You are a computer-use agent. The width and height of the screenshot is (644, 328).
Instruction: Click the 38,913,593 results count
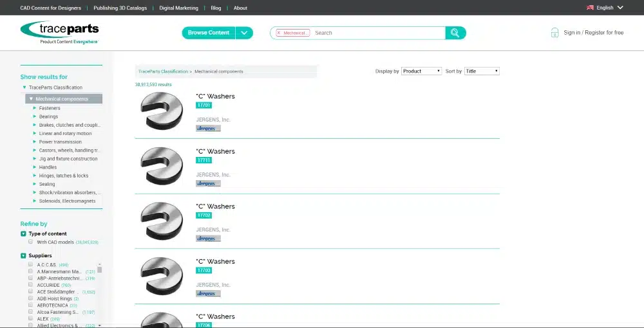point(153,84)
